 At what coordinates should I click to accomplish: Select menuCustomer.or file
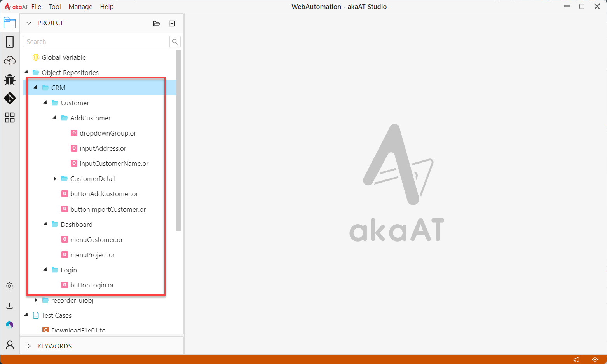pos(97,240)
